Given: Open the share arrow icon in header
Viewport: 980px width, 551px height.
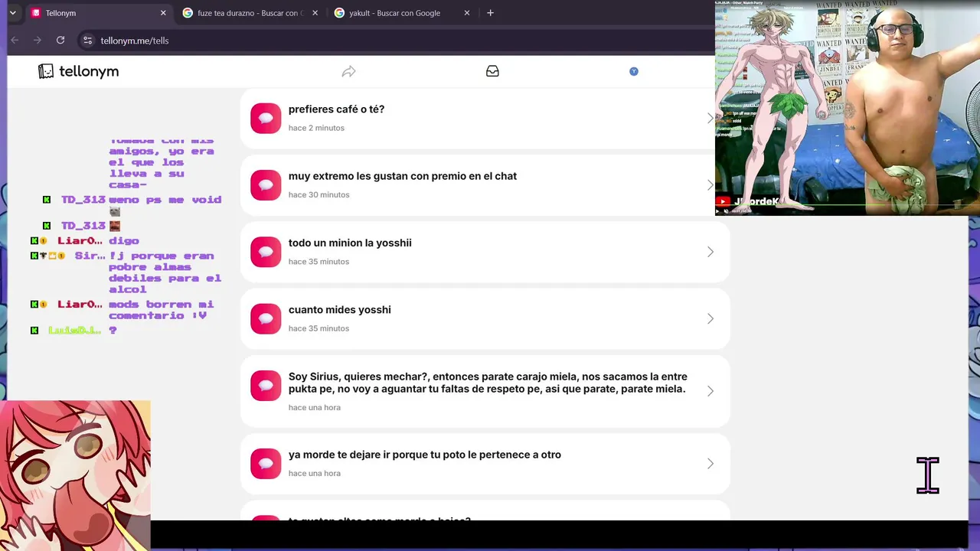Looking at the screenshot, I should click(x=349, y=71).
